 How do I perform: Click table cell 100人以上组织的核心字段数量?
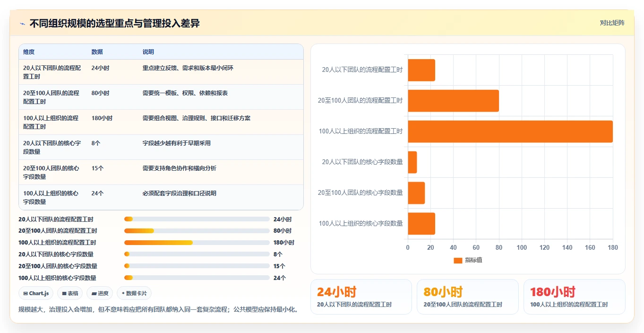pyautogui.click(x=52, y=197)
